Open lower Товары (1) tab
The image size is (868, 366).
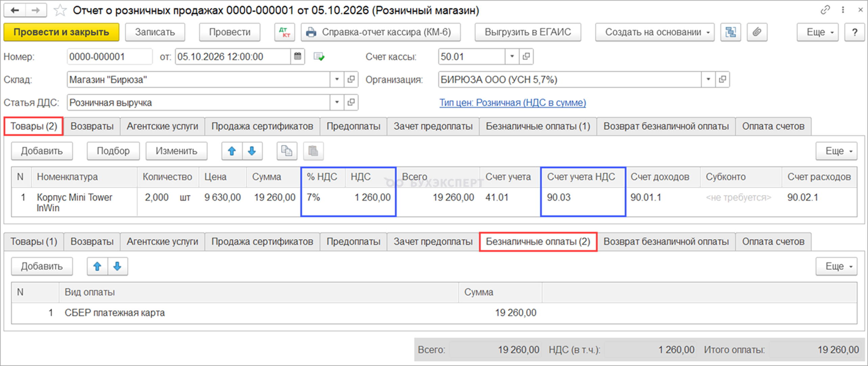click(x=33, y=242)
